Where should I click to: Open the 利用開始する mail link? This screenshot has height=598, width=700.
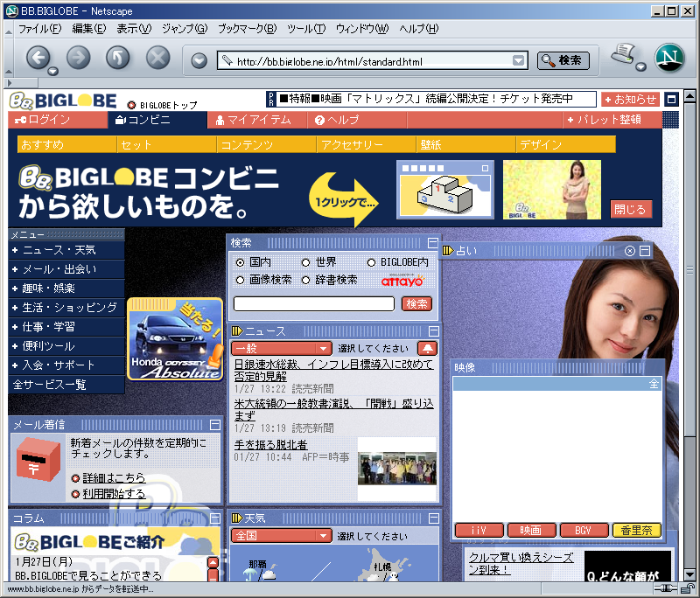coord(115,494)
